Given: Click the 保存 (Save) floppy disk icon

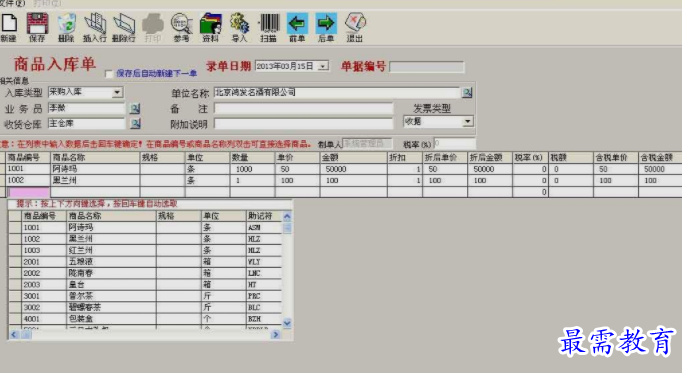Looking at the screenshot, I should click(37, 27).
